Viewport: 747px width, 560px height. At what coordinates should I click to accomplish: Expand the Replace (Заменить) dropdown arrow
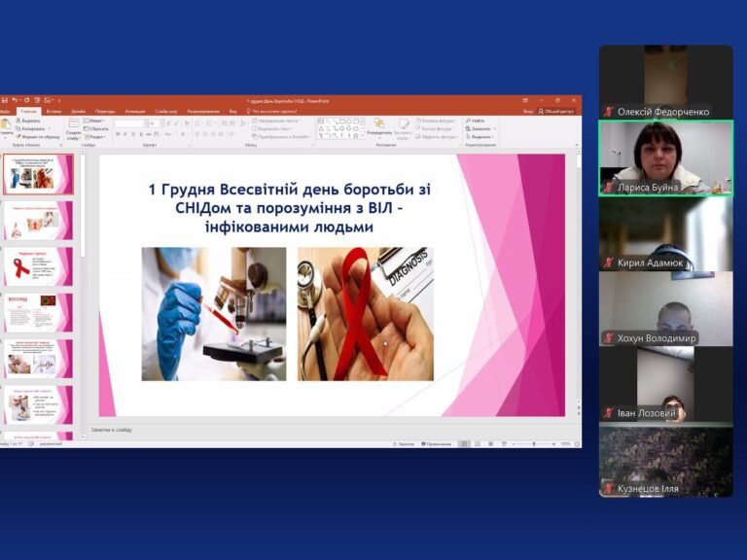(x=494, y=128)
